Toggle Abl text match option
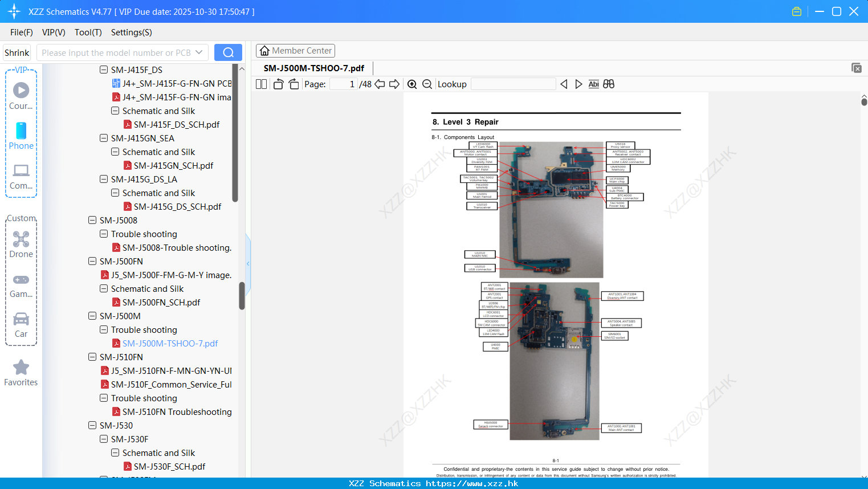Viewport: 868px width, 489px height. [593, 84]
